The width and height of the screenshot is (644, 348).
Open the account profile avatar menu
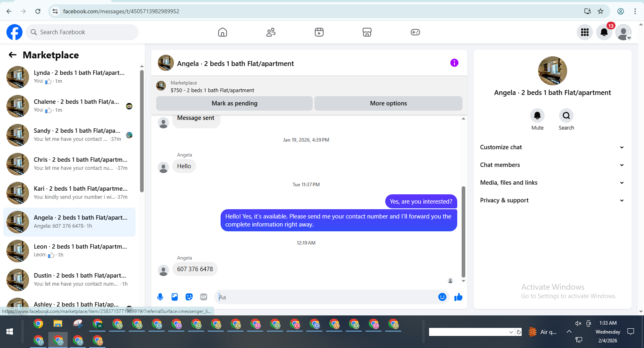(623, 32)
